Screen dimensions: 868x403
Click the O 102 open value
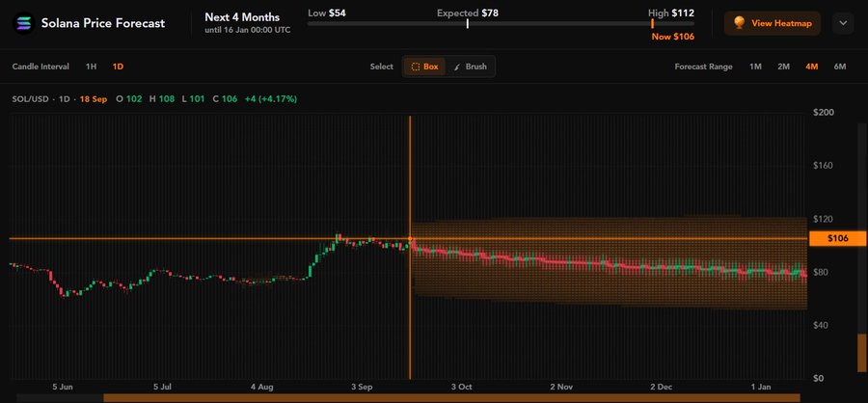coord(129,99)
